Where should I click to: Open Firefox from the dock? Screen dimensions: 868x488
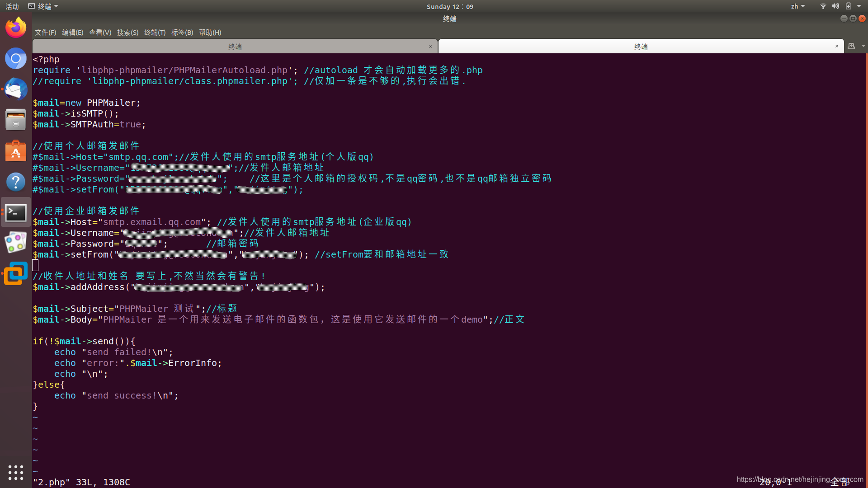click(x=16, y=28)
